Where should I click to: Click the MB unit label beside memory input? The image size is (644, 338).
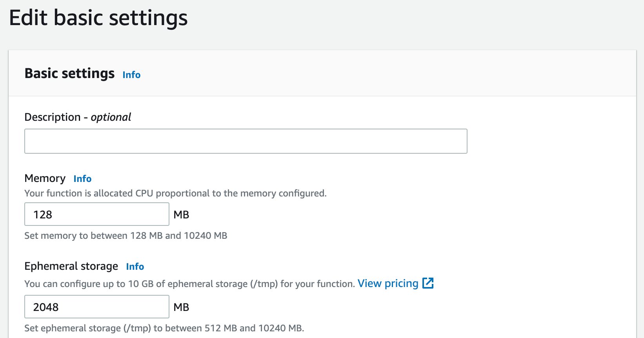coord(182,214)
